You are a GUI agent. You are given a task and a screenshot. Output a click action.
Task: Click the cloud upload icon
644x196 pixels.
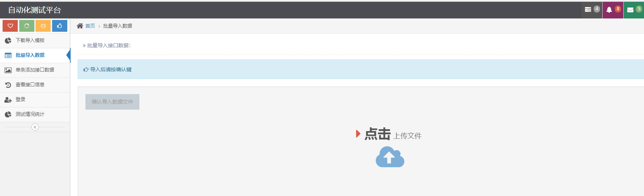[x=390, y=157]
